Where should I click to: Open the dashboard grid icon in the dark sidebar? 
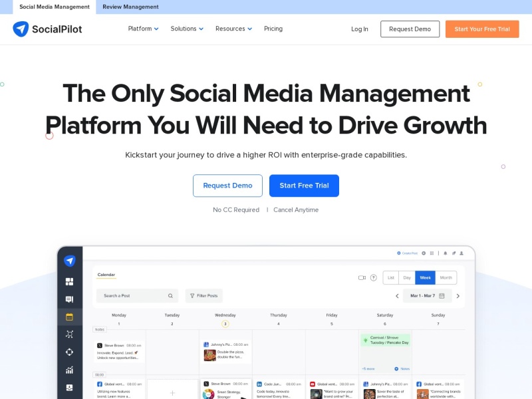point(69,281)
